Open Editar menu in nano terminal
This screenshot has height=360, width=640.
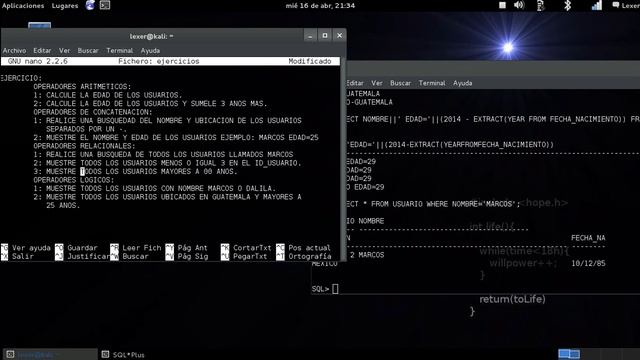pos(42,51)
